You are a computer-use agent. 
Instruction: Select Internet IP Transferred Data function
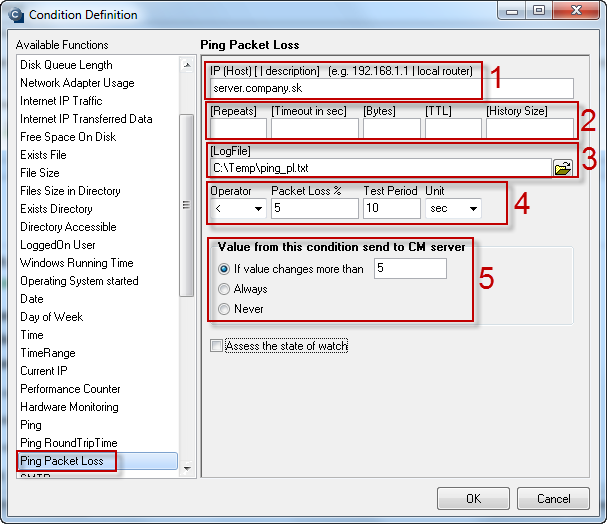(x=86, y=119)
